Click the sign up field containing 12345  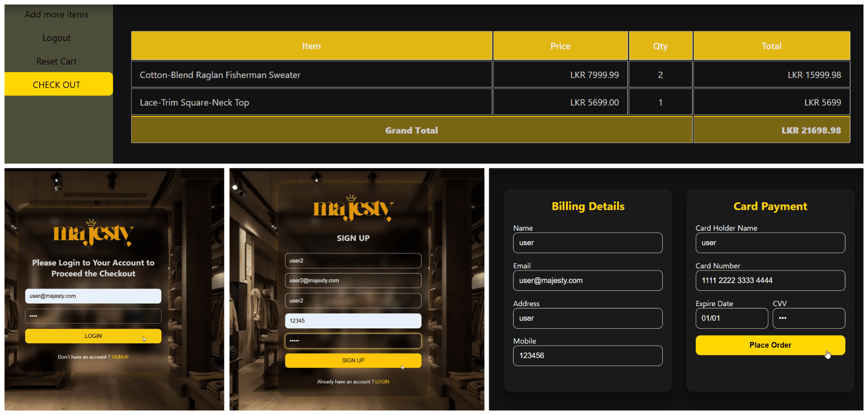pyautogui.click(x=353, y=321)
